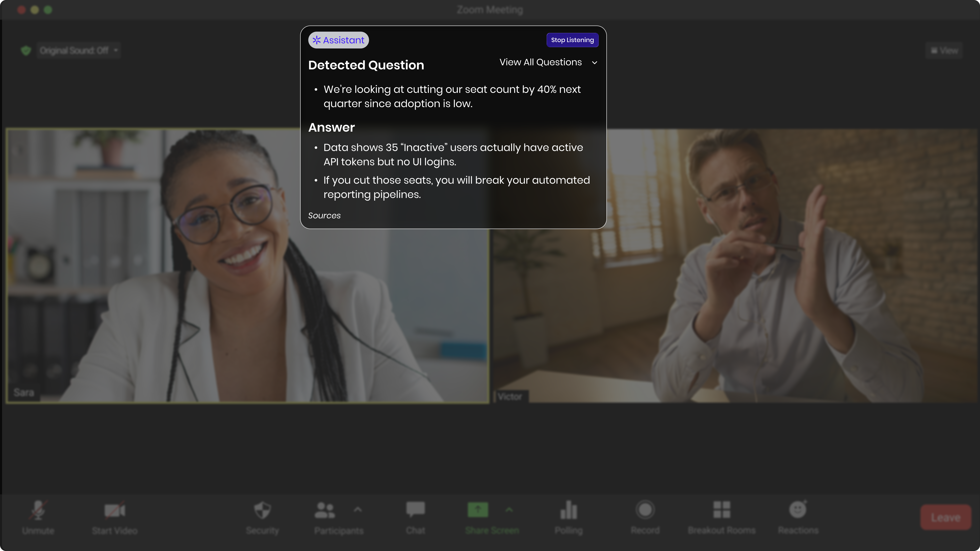Open the Sources link in the Assistant panel

pyautogui.click(x=324, y=216)
